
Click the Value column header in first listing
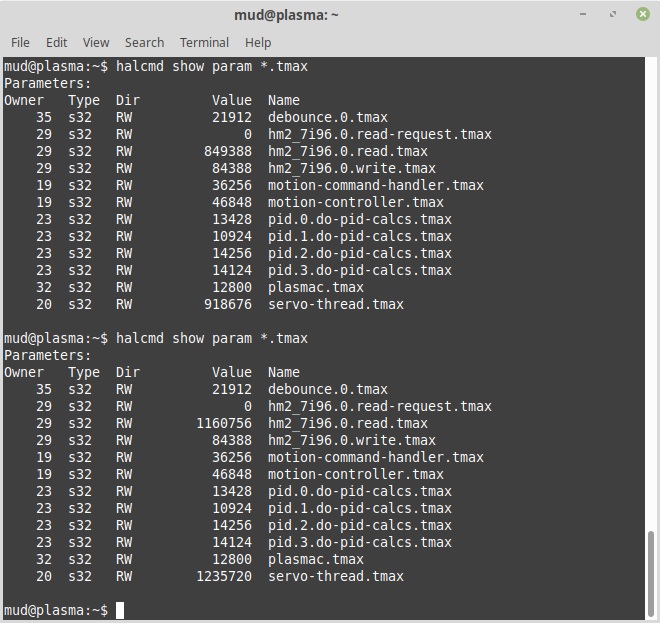click(232, 100)
